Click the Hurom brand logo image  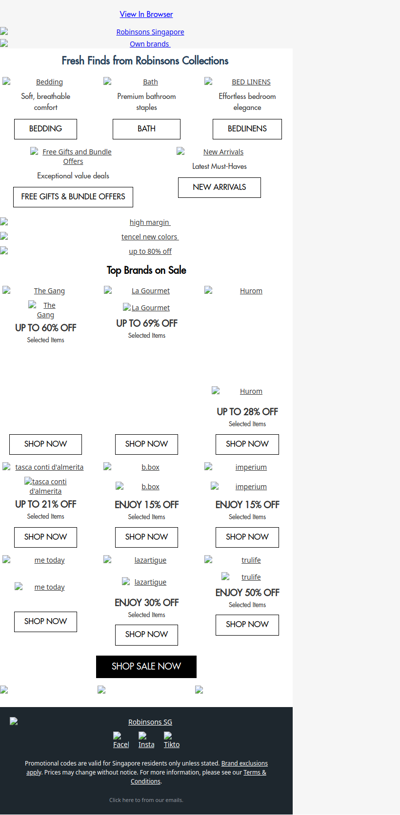tap(247, 391)
